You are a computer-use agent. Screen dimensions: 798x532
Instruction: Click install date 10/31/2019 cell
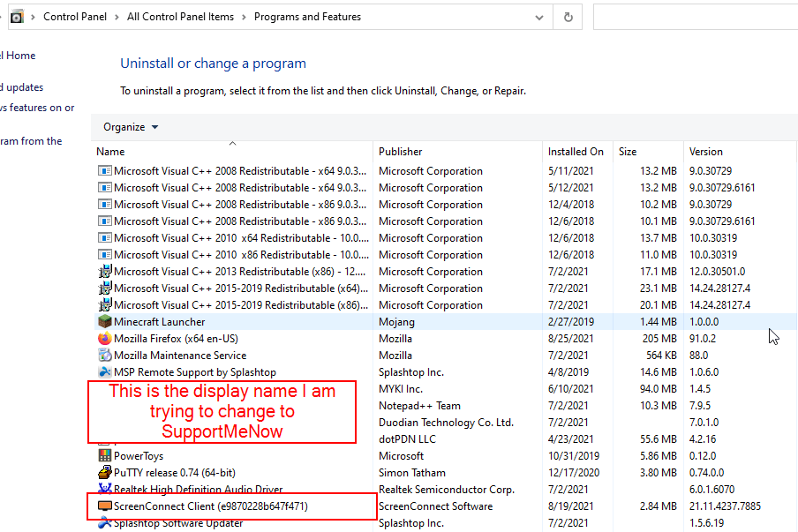pyautogui.click(x=574, y=456)
